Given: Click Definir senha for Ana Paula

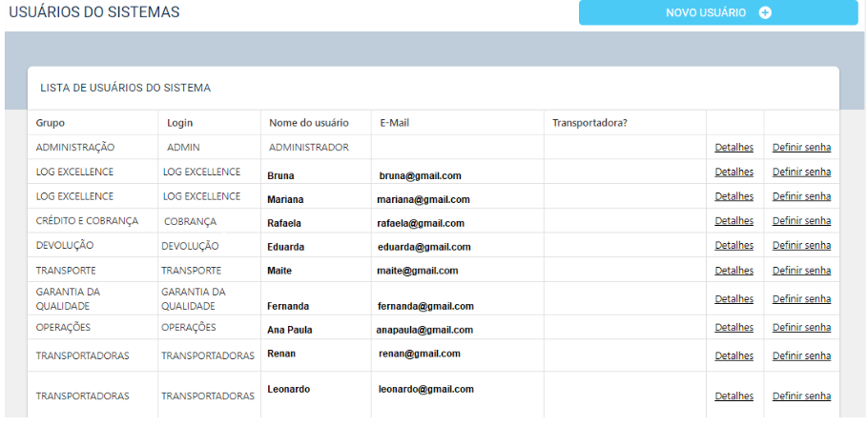Looking at the screenshot, I should click(801, 327).
